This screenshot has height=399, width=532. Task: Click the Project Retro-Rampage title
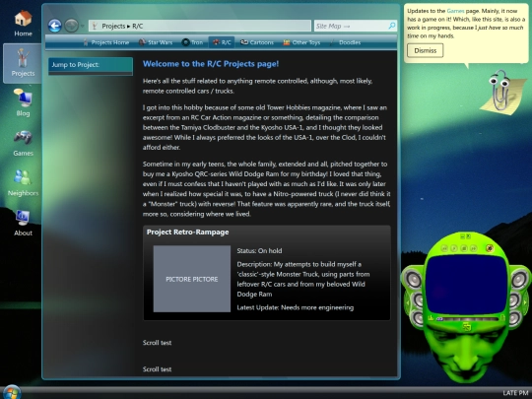(187, 233)
